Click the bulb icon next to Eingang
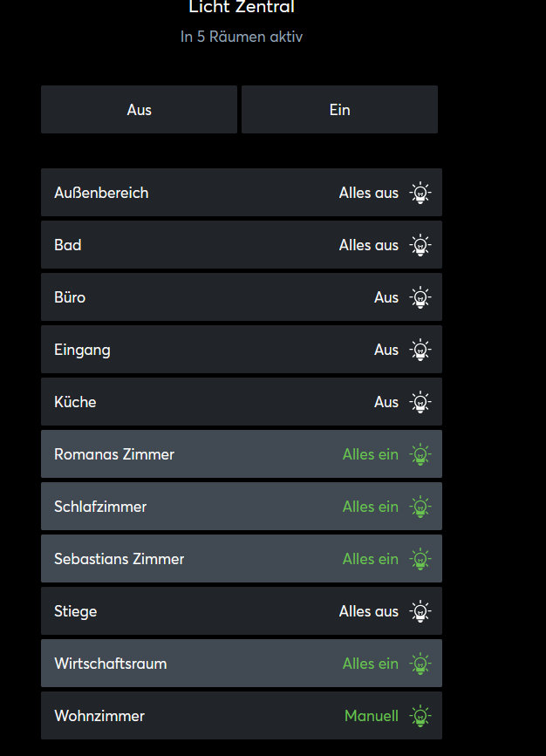546x756 pixels. 420,350
